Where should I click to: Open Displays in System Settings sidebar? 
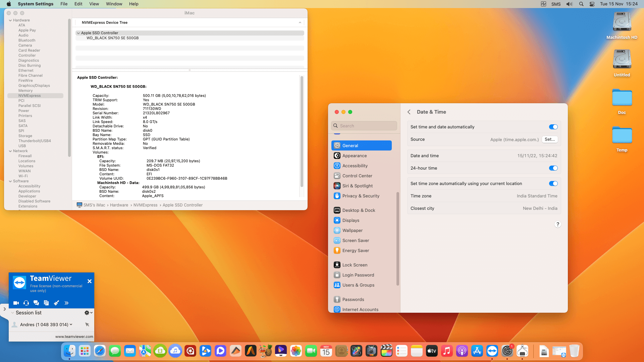tap(351, 220)
